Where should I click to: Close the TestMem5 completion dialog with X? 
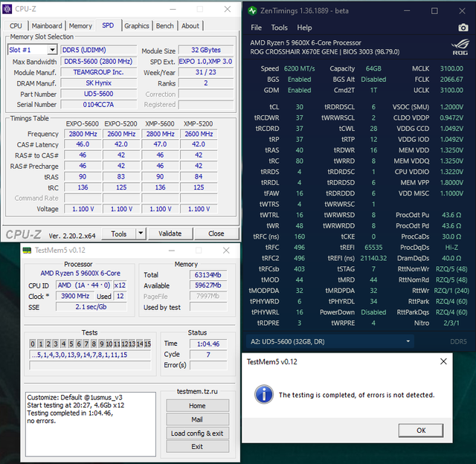(x=443, y=361)
